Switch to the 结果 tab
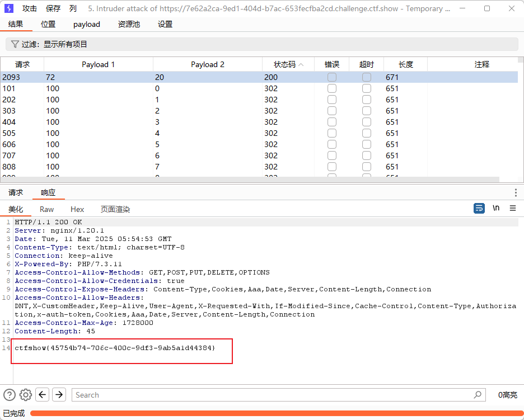This screenshot has width=524, height=420. (16, 24)
